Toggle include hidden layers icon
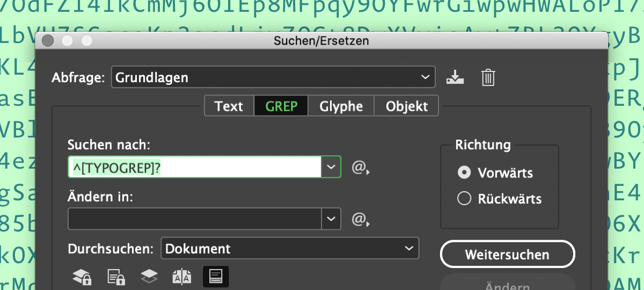Viewport: 644px width, 290px height. (x=149, y=277)
